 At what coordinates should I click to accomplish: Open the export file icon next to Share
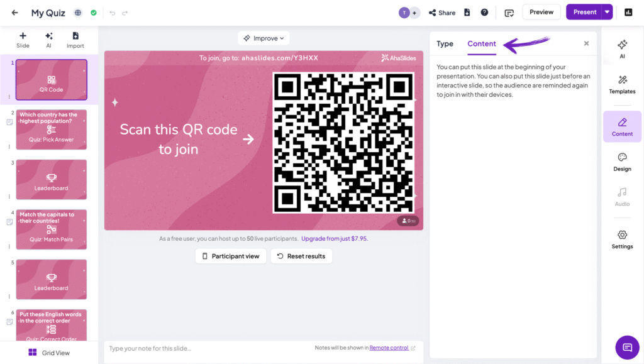coord(467,13)
